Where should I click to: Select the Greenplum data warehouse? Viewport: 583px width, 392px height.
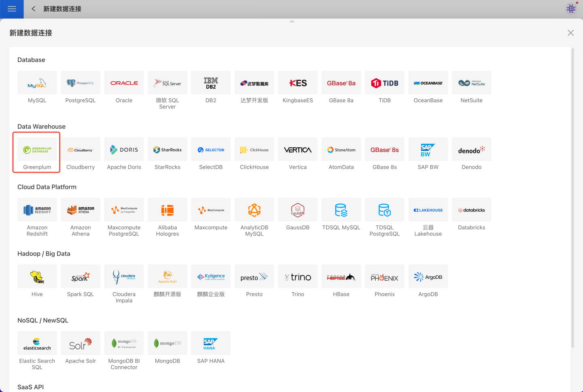pyautogui.click(x=37, y=150)
